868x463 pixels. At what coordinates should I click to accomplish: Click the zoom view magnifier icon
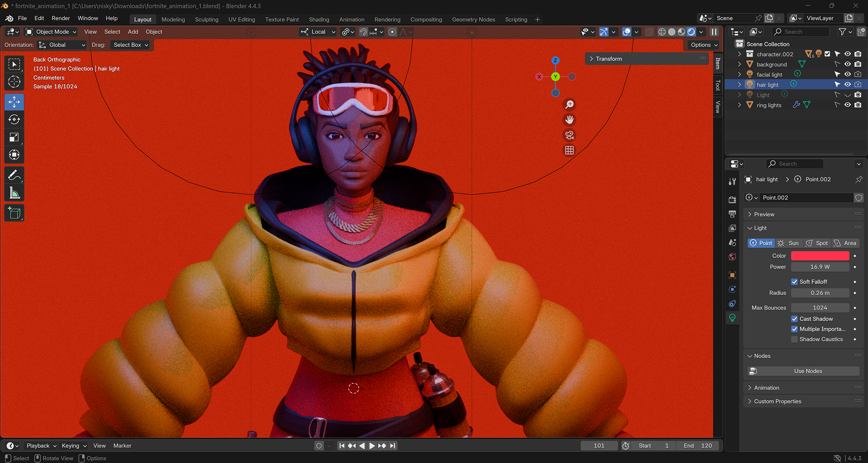click(x=570, y=104)
